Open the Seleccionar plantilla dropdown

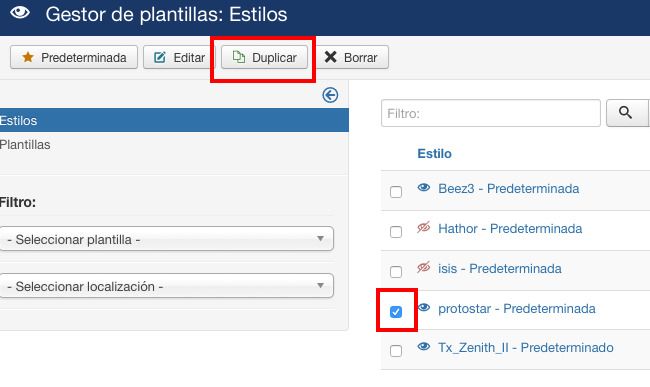coord(166,239)
